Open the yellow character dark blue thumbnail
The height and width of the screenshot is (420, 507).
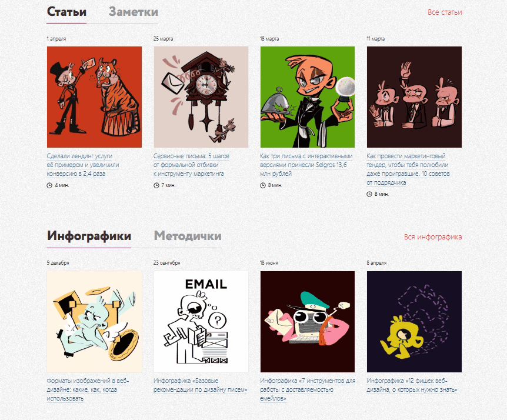(x=414, y=322)
